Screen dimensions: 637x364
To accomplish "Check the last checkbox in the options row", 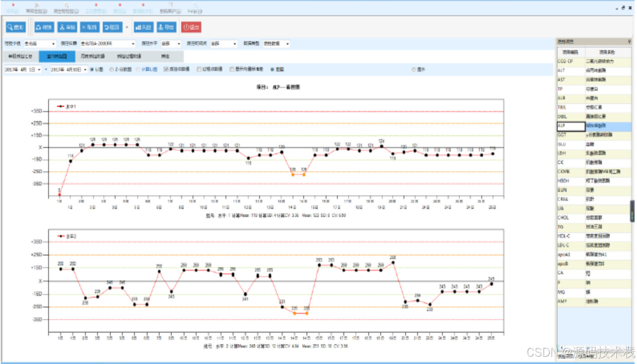I will pos(232,70).
